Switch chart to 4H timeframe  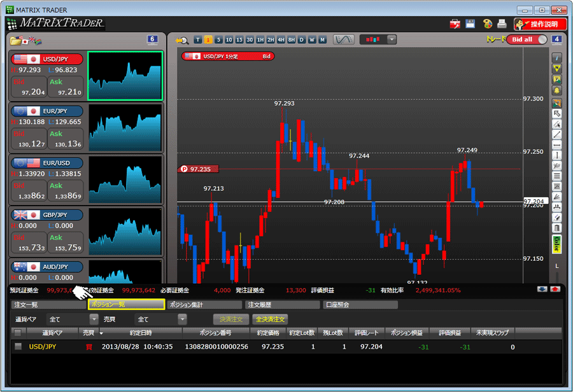pos(281,39)
